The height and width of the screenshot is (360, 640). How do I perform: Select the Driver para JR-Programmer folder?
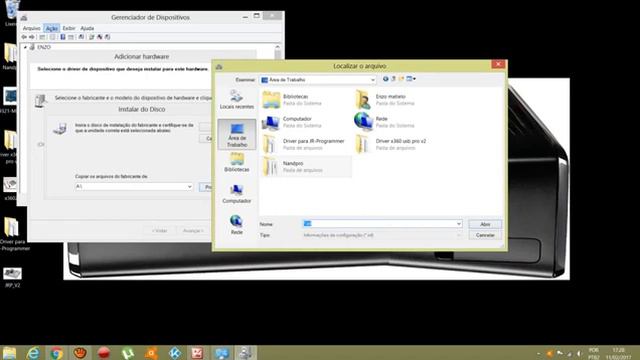pyautogui.click(x=304, y=144)
